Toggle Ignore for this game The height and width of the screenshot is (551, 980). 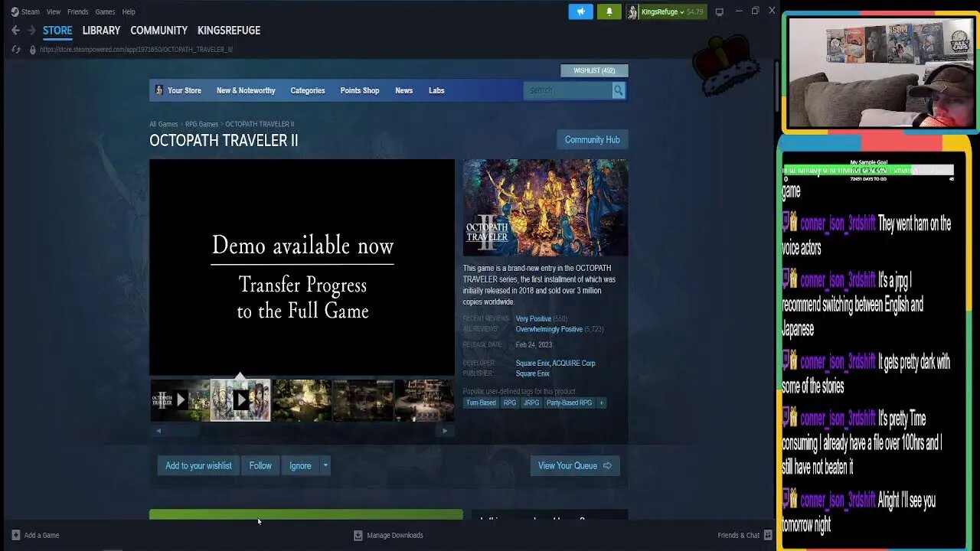click(x=300, y=465)
